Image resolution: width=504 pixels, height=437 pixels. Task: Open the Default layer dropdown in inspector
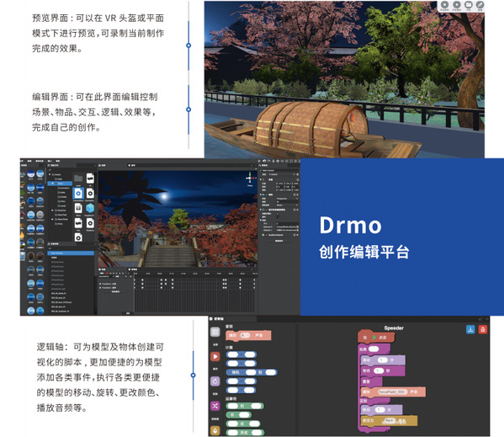tap(282, 174)
